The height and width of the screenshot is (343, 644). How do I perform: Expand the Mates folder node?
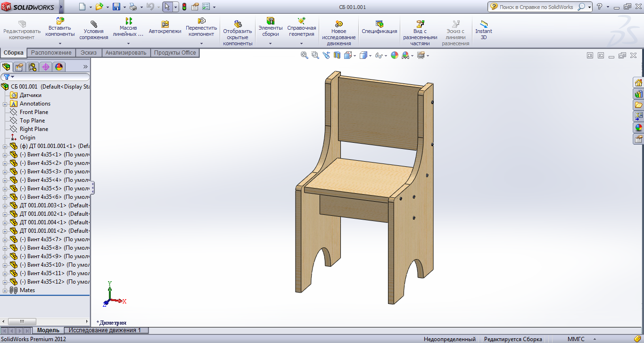pyautogui.click(x=5, y=290)
